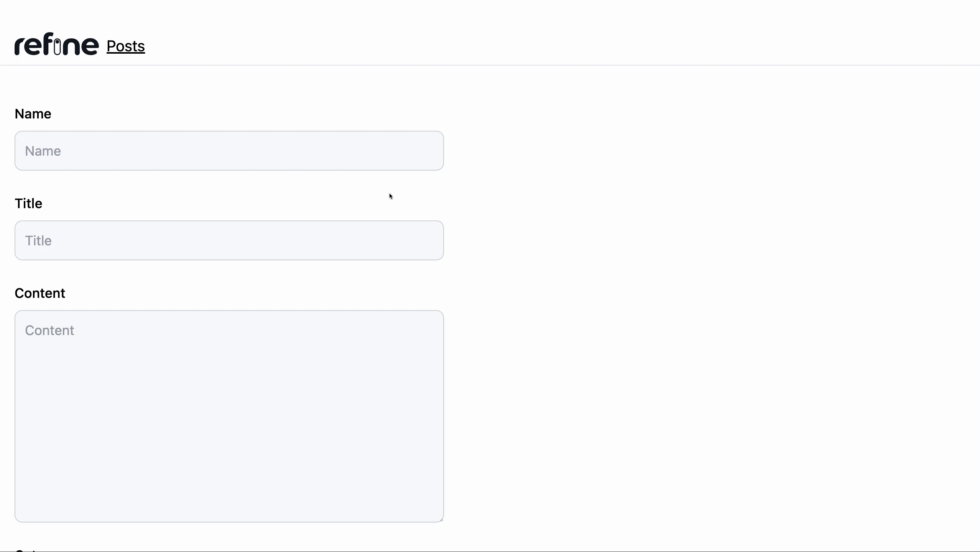Image resolution: width=980 pixels, height=552 pixels.
Task: Click the Content label above the textarea
Action: pyautogui.click(x=40, y=293)
